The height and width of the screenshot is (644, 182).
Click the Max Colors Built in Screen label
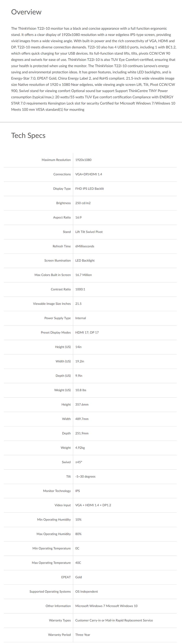(53, 275)
